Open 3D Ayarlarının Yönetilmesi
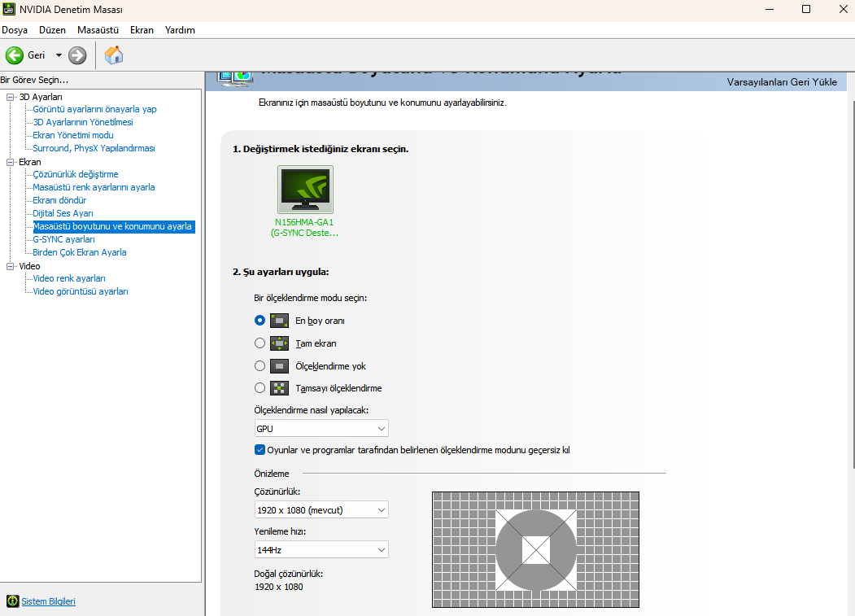 83,122
